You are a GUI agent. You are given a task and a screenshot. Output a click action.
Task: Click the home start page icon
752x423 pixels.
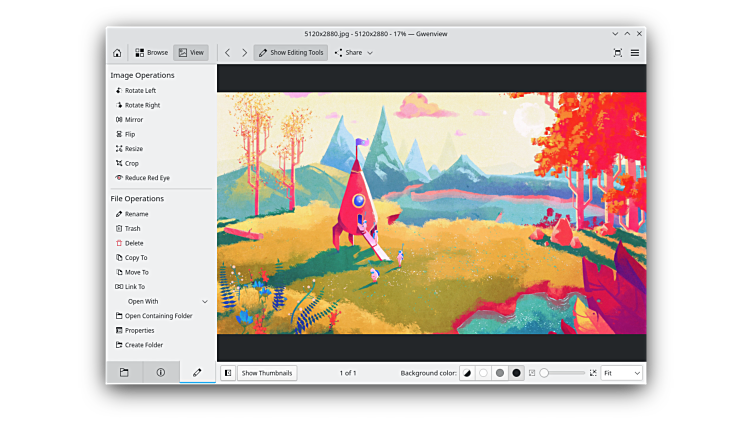(x=117, y=53)
